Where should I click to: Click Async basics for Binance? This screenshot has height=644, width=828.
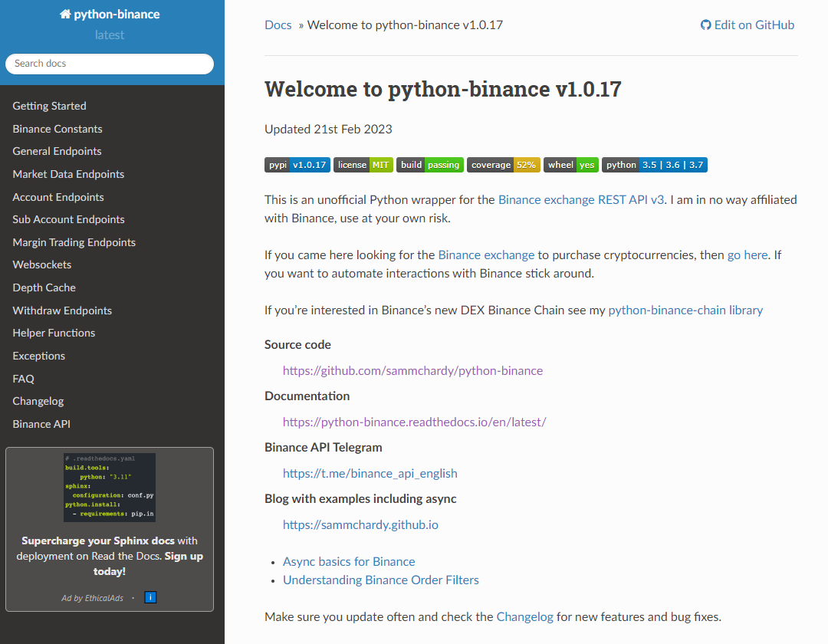pyautogui.click(x=348, y=561)
